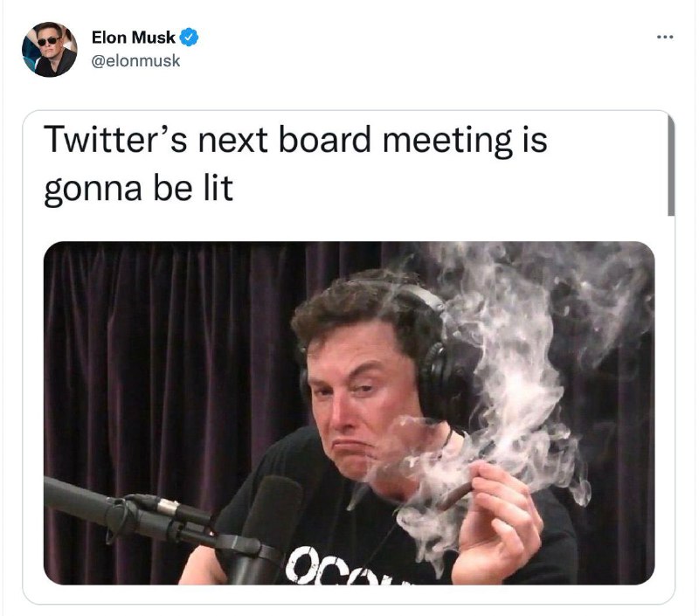Click the black microphone in the photo
Image resolution: width=699 pixels, height=616 pixels.
pos(263,529)
